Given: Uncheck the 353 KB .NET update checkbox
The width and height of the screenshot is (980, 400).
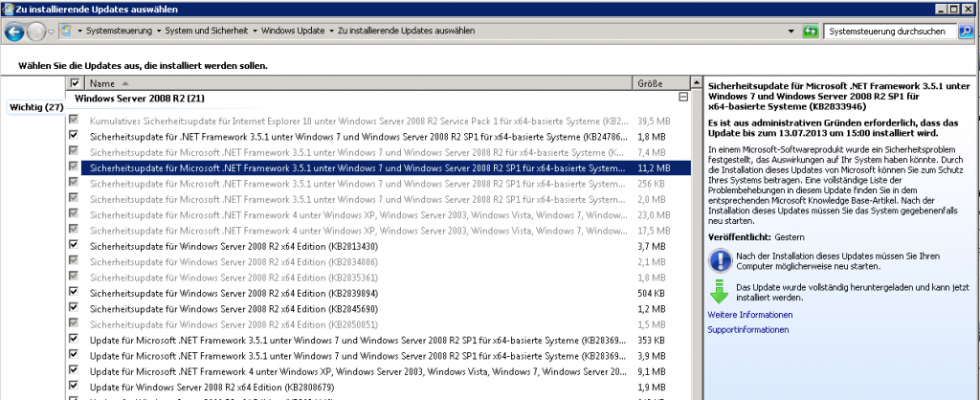Looking at the screenshot, I should pyautogui.click(x=74, y=339).
